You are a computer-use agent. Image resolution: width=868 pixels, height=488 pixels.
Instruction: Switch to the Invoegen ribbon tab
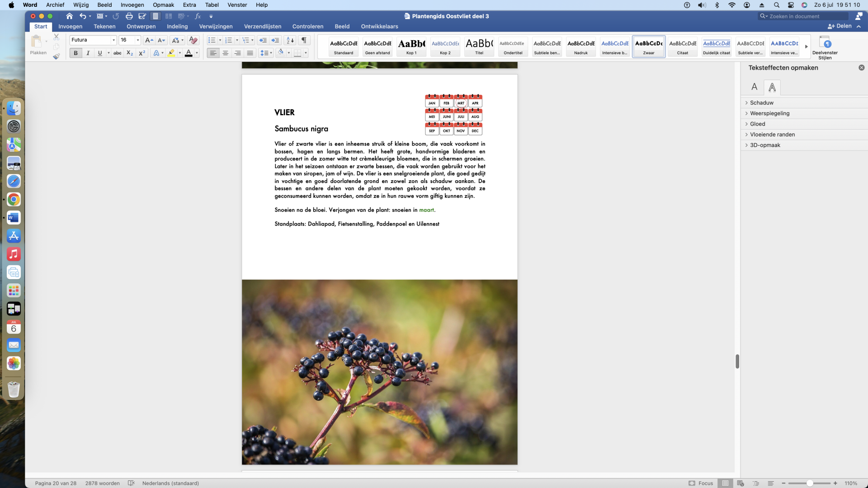coord(70,27)
